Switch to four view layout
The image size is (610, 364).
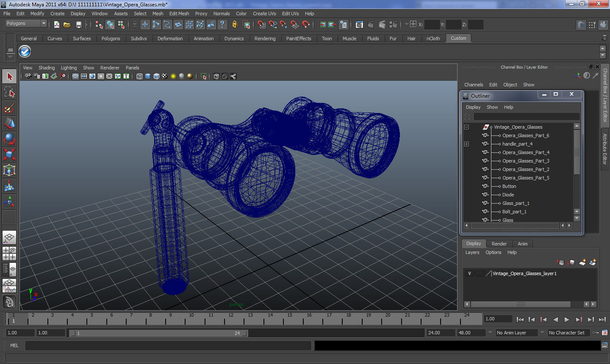9,254
